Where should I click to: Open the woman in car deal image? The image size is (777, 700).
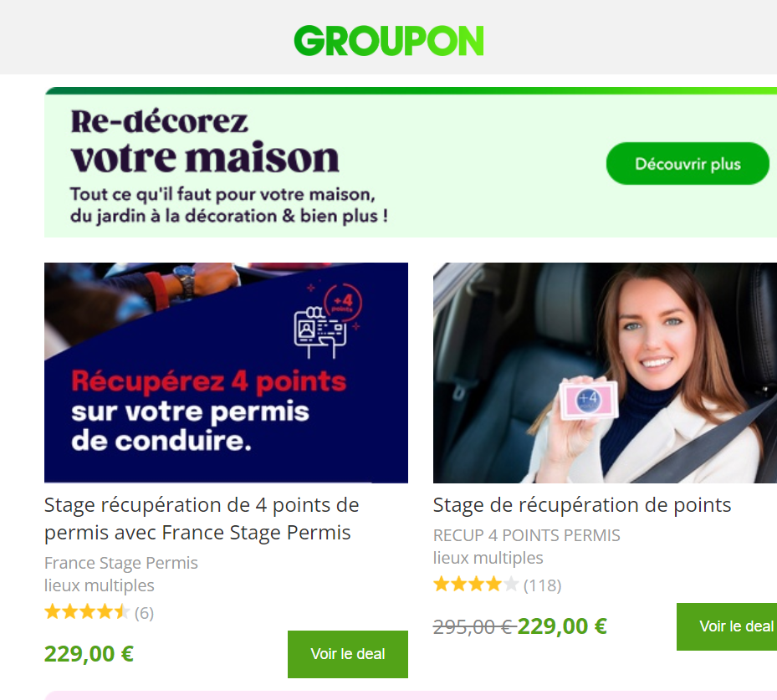pos(605,372)
